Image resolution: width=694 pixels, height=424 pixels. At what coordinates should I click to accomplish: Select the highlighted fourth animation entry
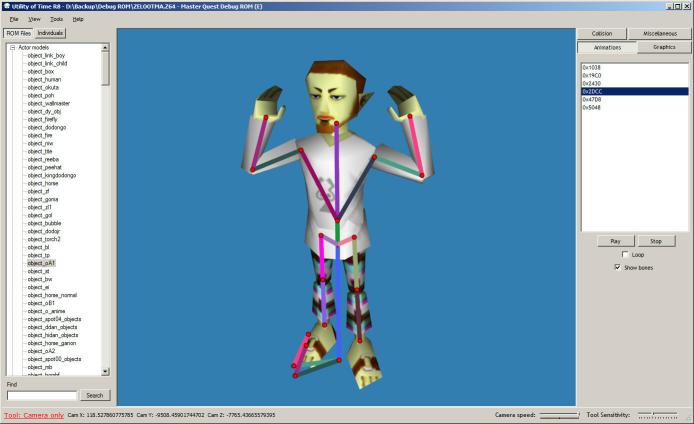point(635,92)
